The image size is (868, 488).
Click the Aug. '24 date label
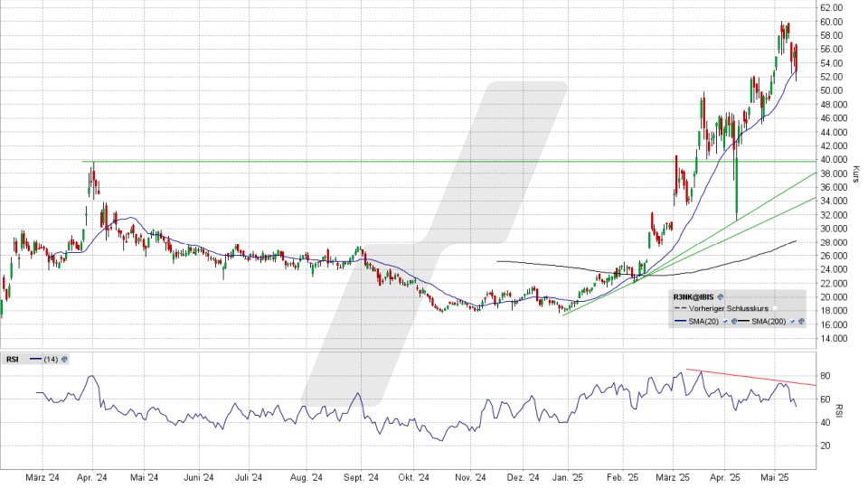pos(307,477)
